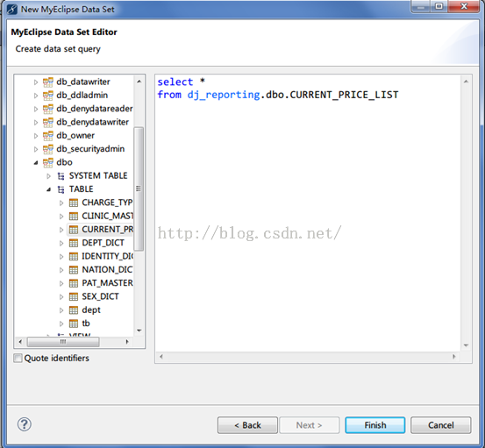Select the dept table label
Image resolution: width=485 pixels, height=448 pixels.
click(91, 310)
